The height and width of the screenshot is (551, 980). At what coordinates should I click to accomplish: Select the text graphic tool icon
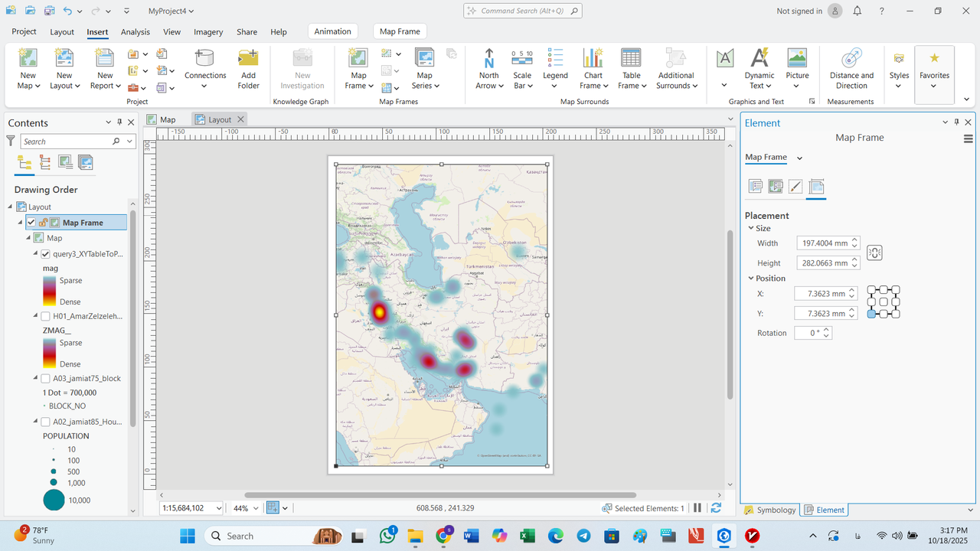click(x=724, y=58)
